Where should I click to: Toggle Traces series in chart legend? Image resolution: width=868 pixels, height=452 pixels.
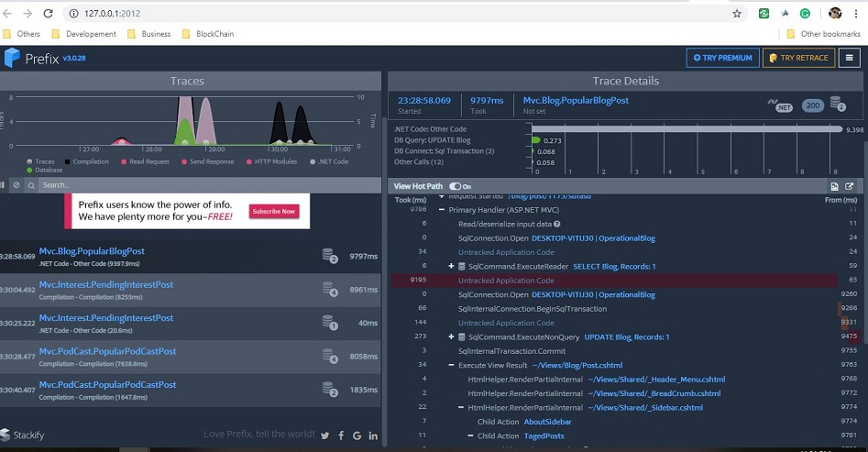coord(40,161)
